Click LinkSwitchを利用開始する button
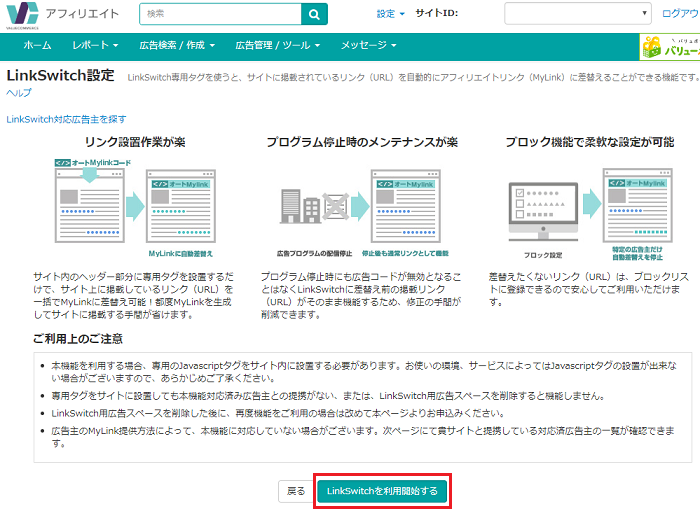Viewport: 700px width, 525px height. (382, 491)
